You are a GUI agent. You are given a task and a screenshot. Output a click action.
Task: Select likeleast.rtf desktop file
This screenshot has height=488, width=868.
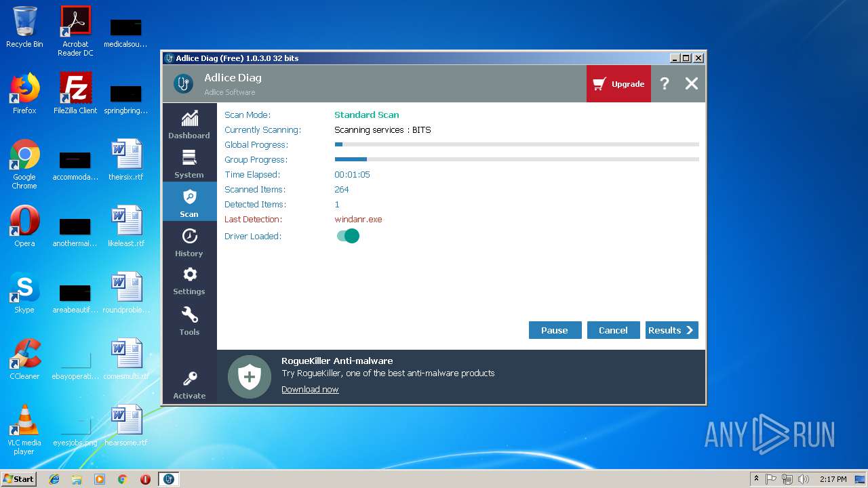(x=126, y=226)
